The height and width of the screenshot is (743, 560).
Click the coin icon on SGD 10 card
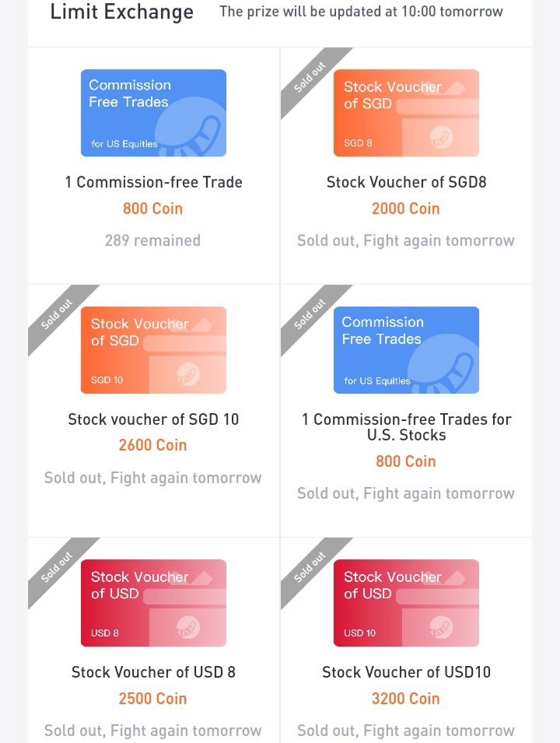(188, 374)
